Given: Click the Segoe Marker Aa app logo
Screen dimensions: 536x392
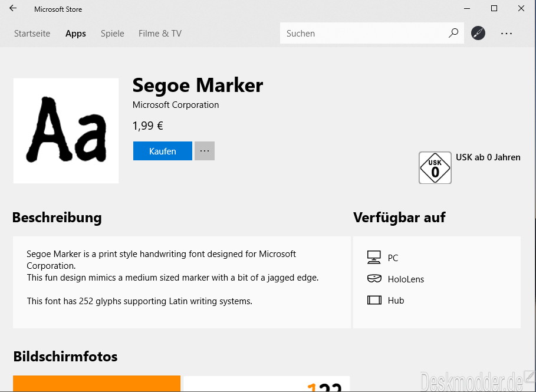Looking at the screenshot, I should point(66,131).
